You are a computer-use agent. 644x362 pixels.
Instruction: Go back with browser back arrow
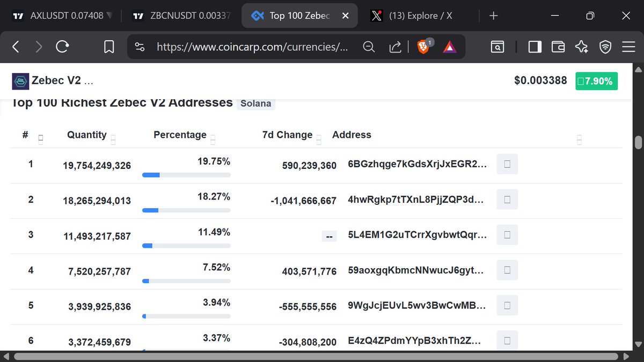tap(16, 47)
